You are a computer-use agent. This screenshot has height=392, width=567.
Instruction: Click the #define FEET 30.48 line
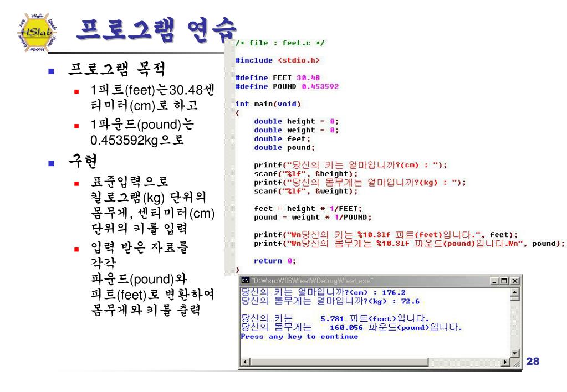[x=277, y=78]
